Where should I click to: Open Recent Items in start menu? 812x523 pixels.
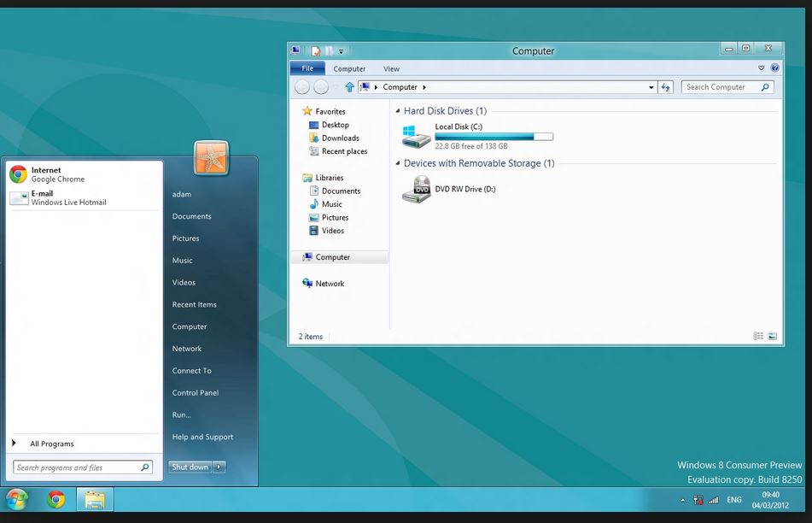[x=194, y=305]
